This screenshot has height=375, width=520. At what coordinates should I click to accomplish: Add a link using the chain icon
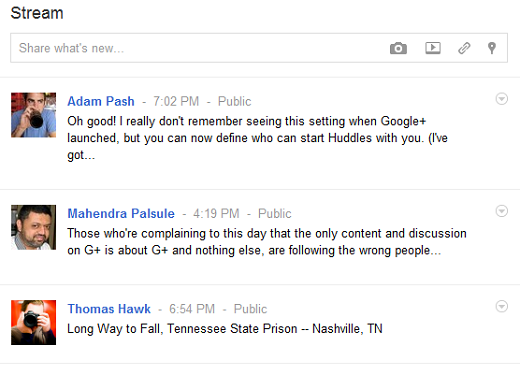click(464, 48)
